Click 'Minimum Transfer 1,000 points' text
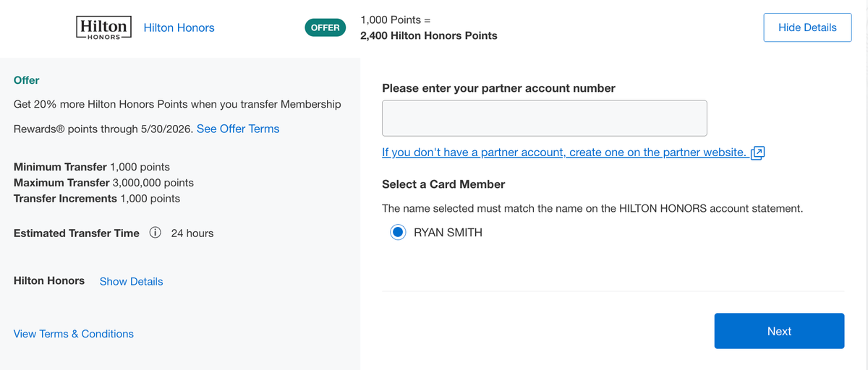The height and width of the screenshot is (370, 868). 92,166
